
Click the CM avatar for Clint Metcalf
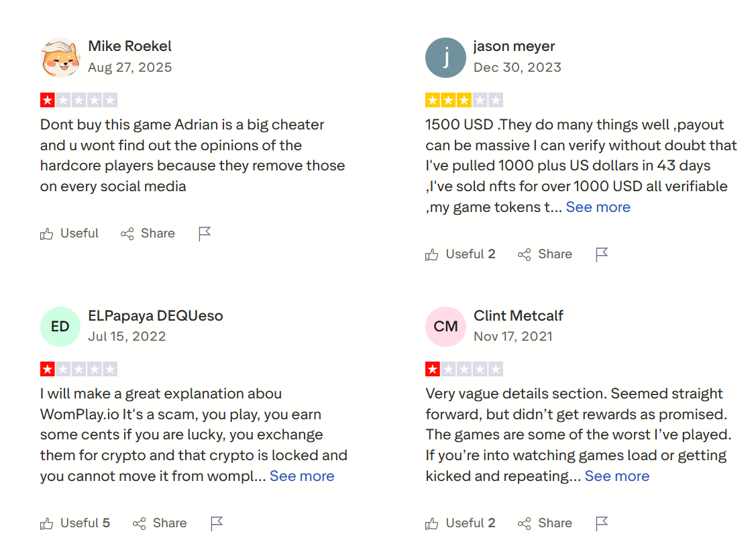click(x=445, y=327)
